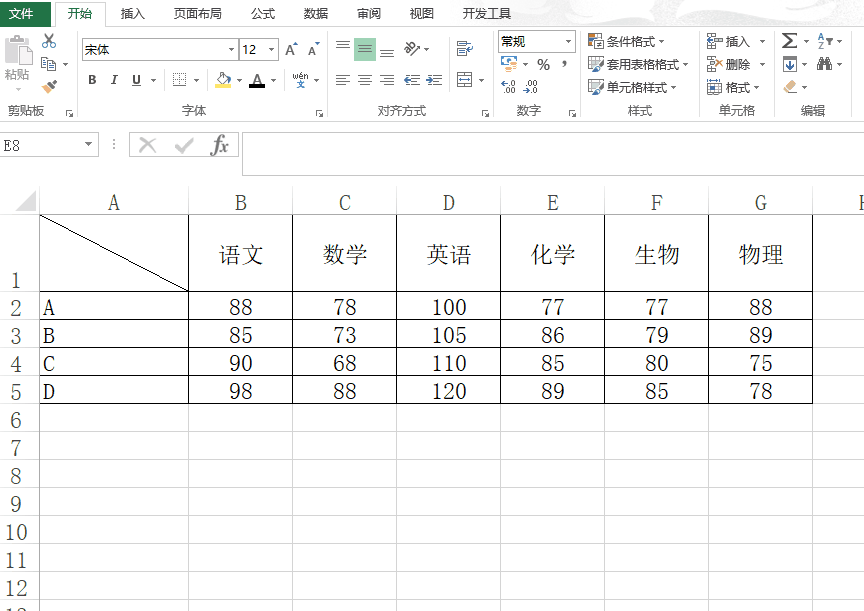Click the Insert Function fx icon
864x611 pixels.
click(x=219, y=145)
